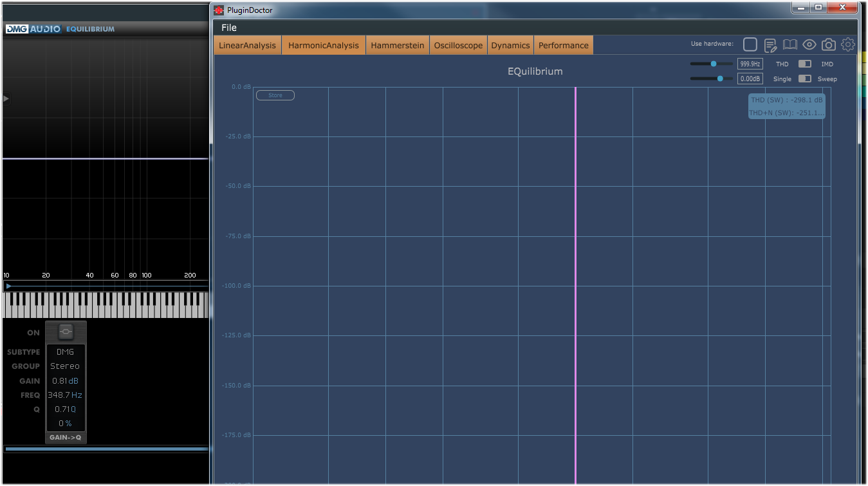Enable the Use hardware checkbox

click(x=750, y=44)
